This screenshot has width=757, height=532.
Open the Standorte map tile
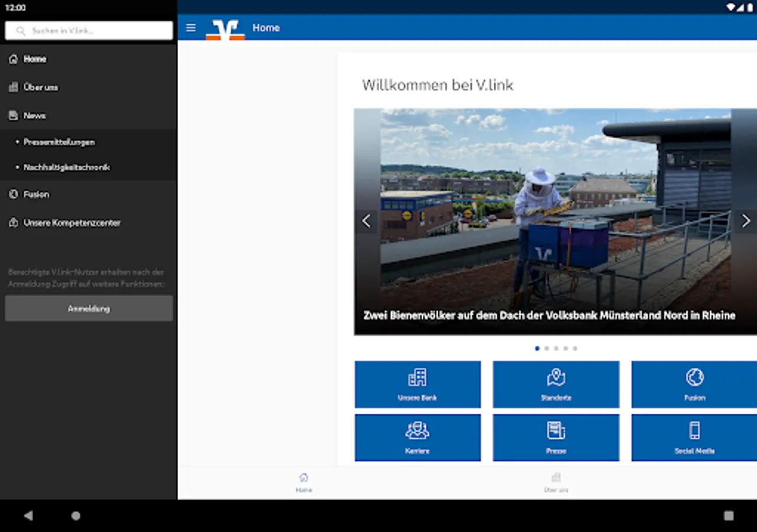[556, 384]
